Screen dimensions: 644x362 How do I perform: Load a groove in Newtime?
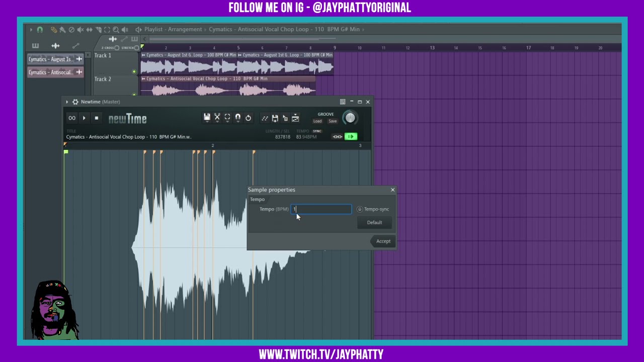pyautogui.click(x=317, y=121)
